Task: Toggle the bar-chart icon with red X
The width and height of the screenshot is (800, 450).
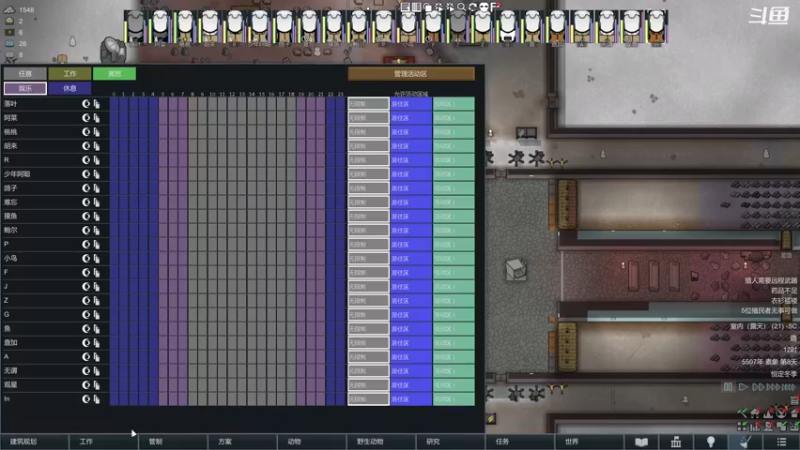Action: [756, 427]
